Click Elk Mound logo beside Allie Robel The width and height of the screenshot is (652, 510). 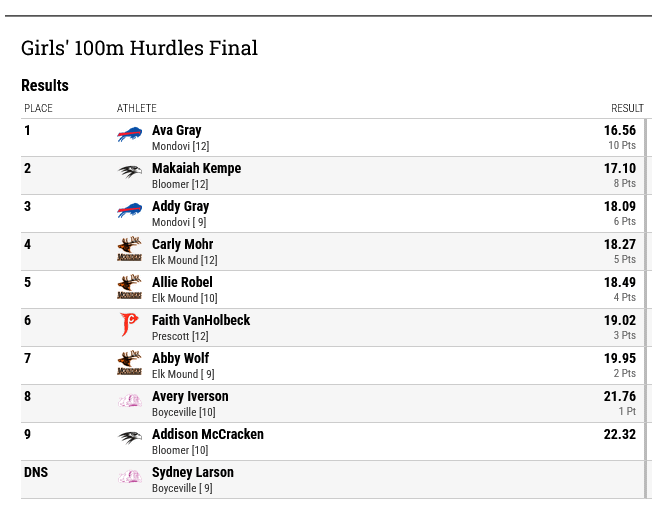coord(129,286)
